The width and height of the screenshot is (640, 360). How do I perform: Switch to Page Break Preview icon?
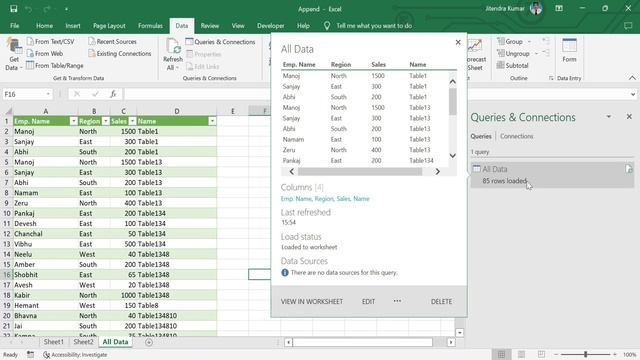(541, 354)
